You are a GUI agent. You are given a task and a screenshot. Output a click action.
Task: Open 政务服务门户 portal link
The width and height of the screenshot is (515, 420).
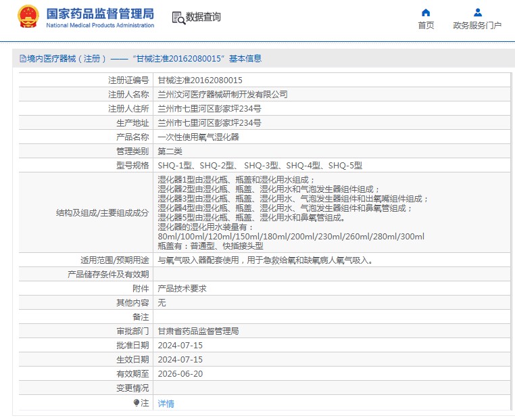tap(477, 25)
